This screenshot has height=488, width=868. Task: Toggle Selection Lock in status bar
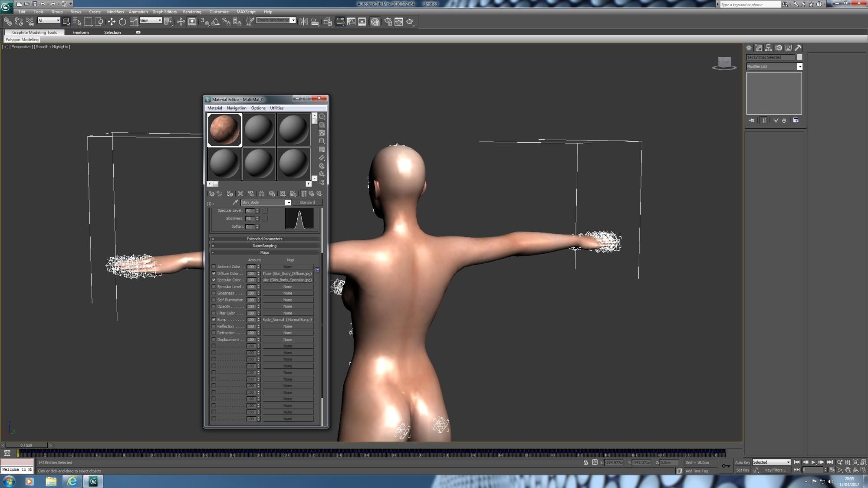point(585,462)
